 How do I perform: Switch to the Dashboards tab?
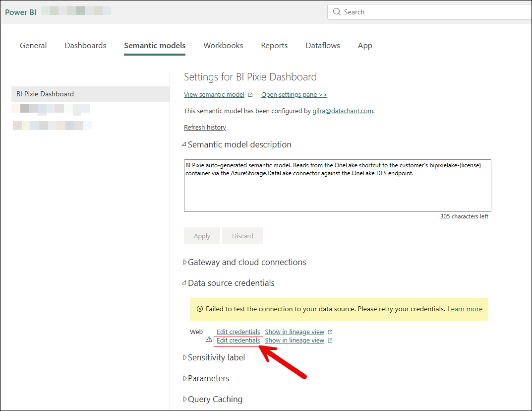coord(85,46)
